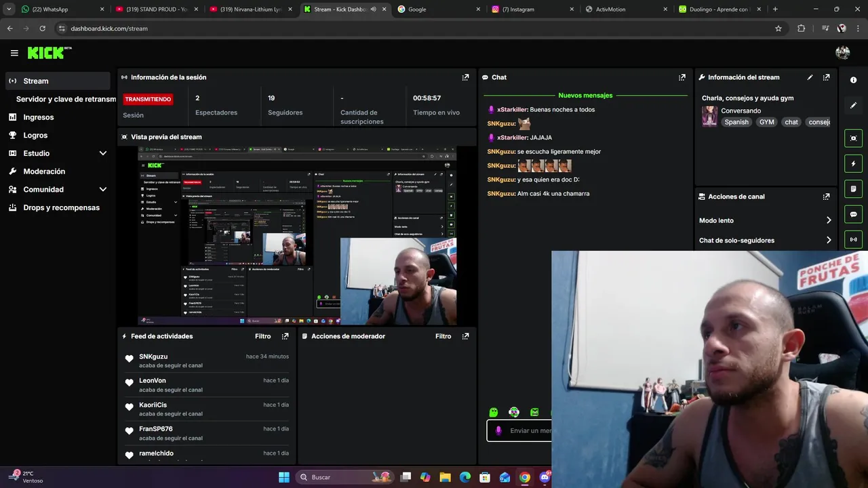Click Filtro in Acciones de moderador

pos(443,336)
